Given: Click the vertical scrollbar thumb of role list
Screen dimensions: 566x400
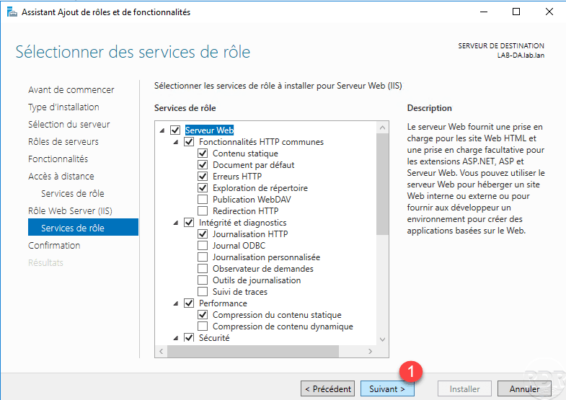Looking at the screenshot, I should click(383, 184).
